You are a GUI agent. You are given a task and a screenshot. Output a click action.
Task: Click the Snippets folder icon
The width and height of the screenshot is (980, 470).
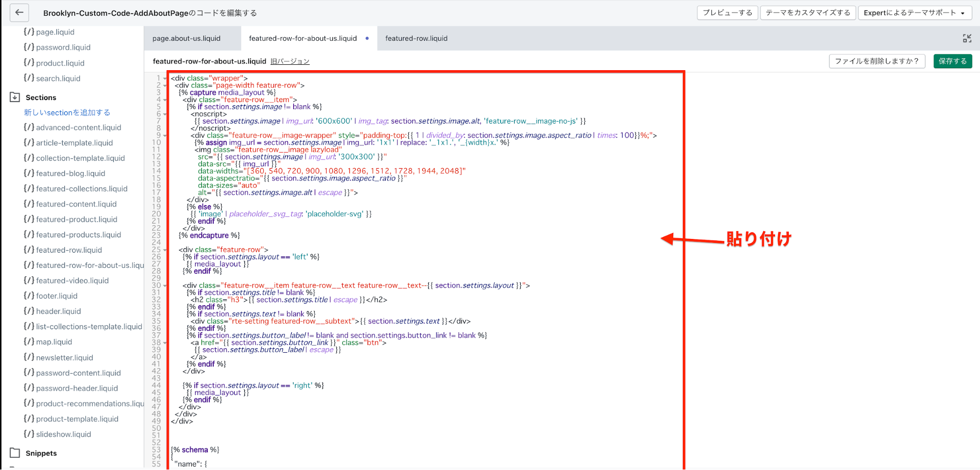15,453
